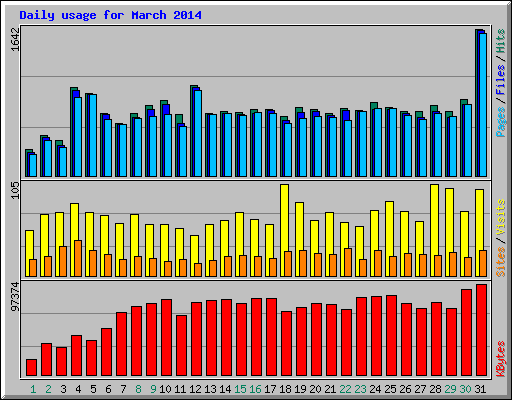Click day label 12 on the x-axis
This screenshot has height=400, width=512.
(195, 389)
